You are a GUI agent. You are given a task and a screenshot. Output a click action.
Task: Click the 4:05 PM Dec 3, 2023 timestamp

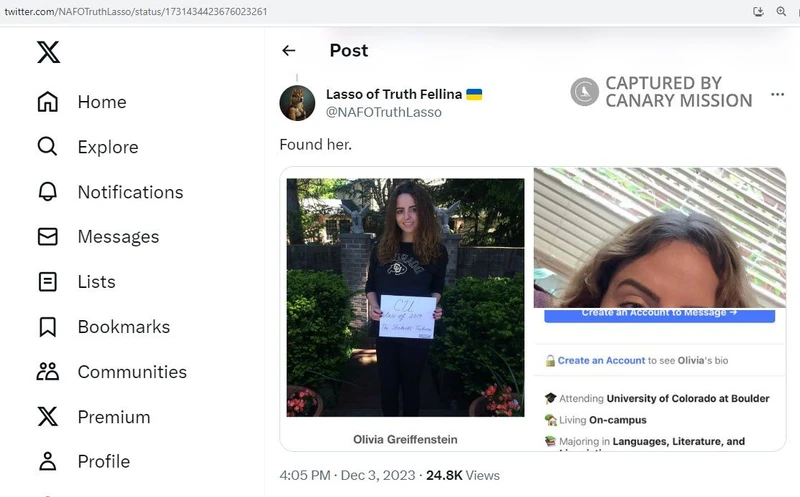(347, 475)
